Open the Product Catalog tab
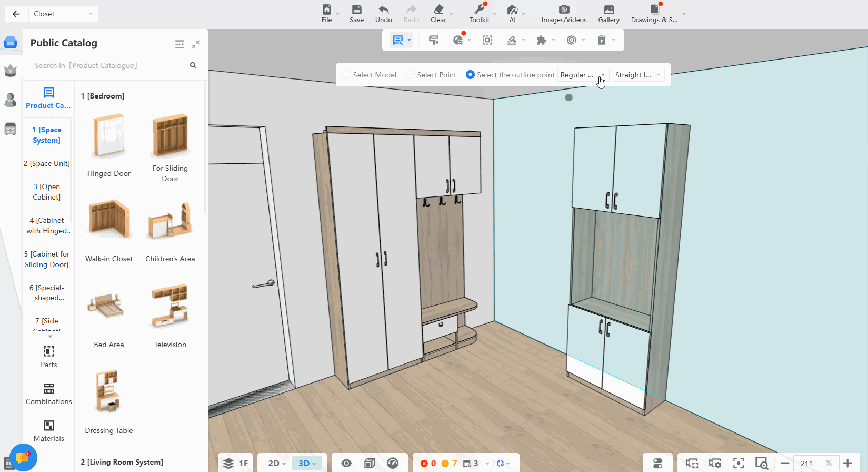This screenshot has height=472, width=868. click(x=48, y=99)
